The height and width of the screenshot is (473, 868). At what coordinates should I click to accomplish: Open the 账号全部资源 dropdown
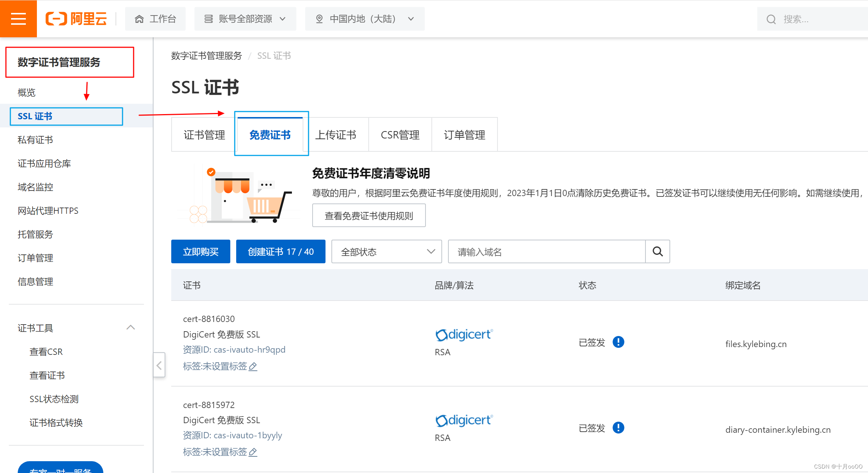tap(245, 19)
